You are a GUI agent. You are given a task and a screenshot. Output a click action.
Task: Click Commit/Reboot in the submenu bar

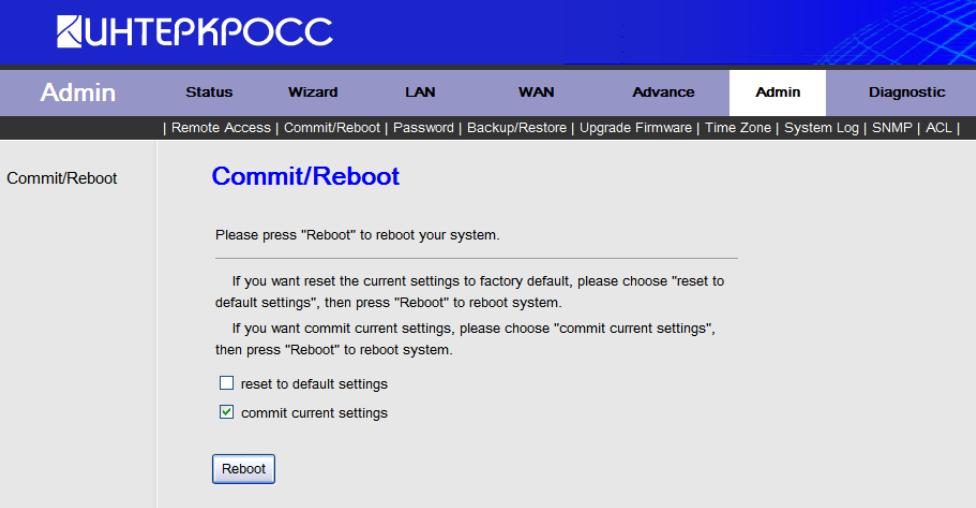coord(333,127)
